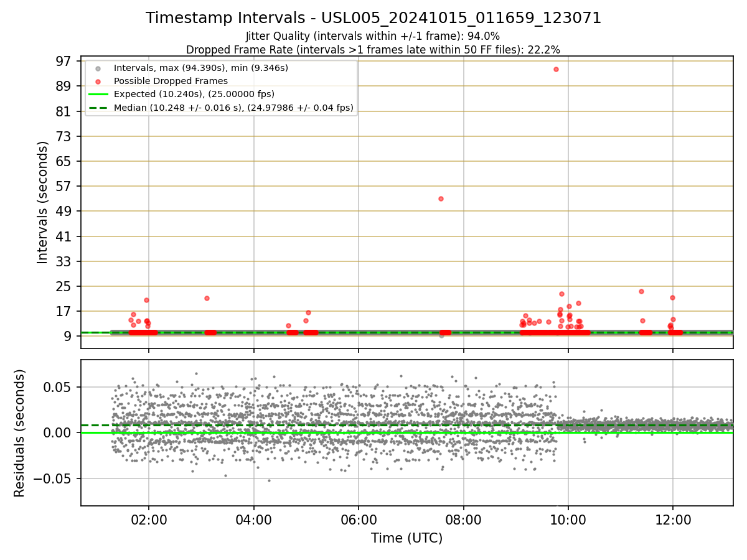
Task: Click the "25" y-axis tick label
Action: coord(63,286)
